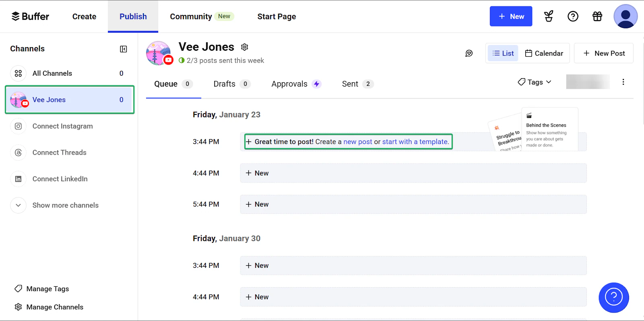The height and width of the screenshot is (321, 644).
Task: Open the user profile avatar menu
Action: pyautogui.click(x=625, y=17)
